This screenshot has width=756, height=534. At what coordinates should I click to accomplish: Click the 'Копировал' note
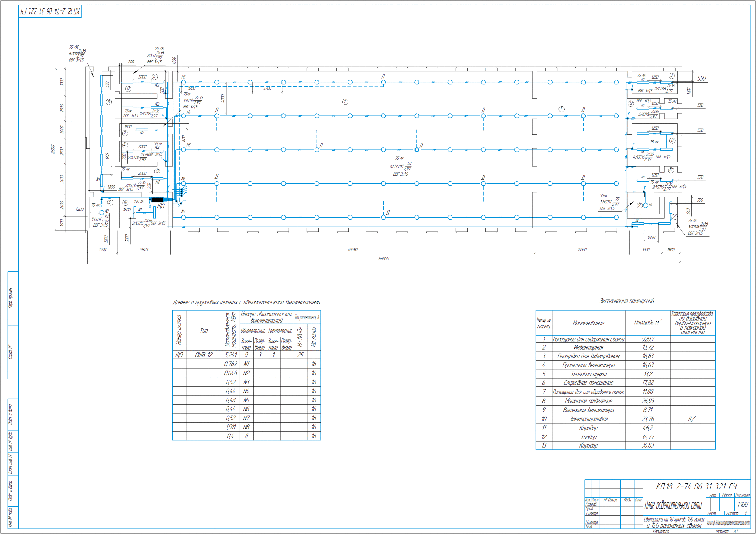coord(661,531)
